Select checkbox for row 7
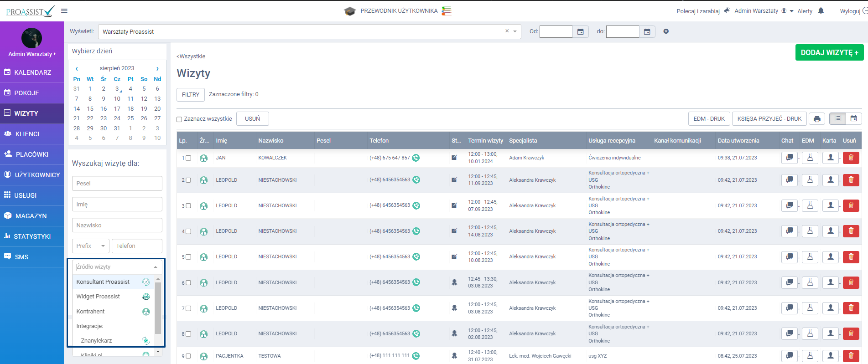The image size is (868, 364). [x=188, y=308]
